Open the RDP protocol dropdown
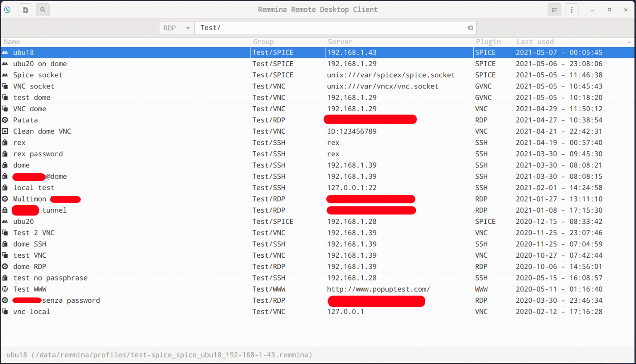Viewport: 636px width, 364px height. [176, 28]
